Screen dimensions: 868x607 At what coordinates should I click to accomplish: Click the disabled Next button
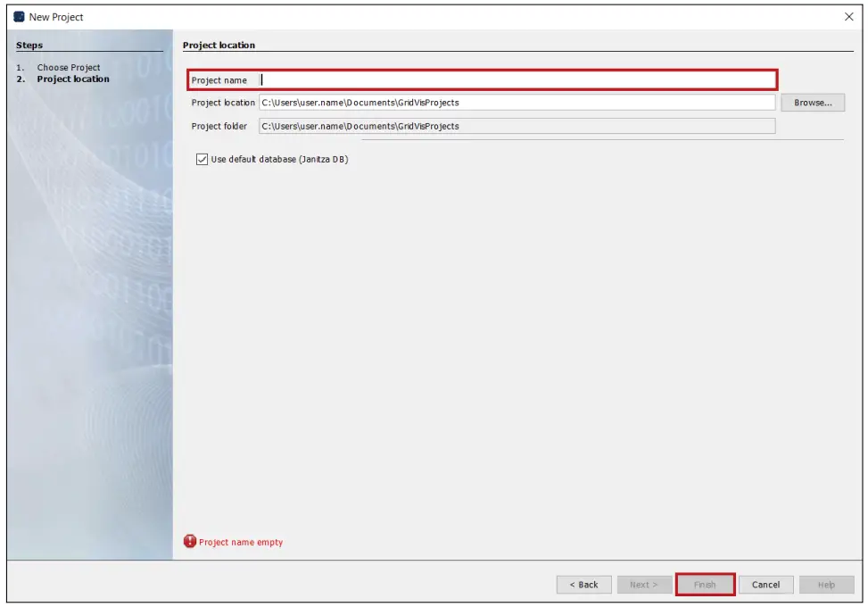(x=644, y=585)
